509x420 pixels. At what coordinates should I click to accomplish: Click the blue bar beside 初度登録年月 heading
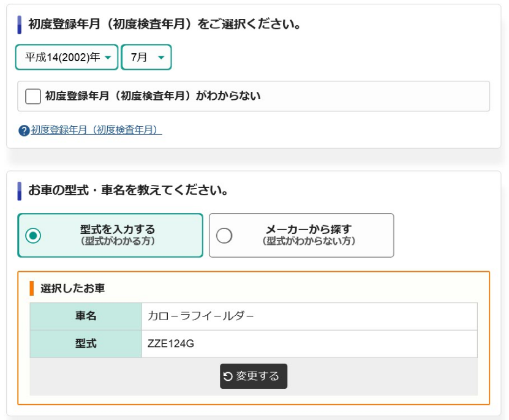tap(20, 24)
